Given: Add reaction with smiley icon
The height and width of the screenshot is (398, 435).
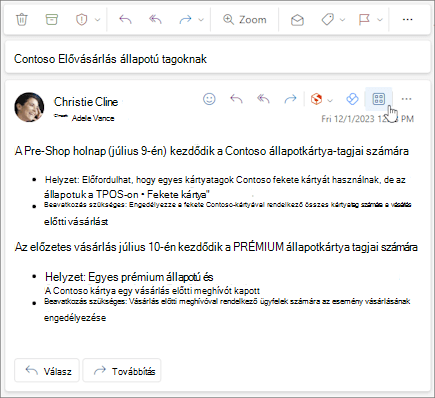Looking at the screenshot, I should tap(209, 99).
